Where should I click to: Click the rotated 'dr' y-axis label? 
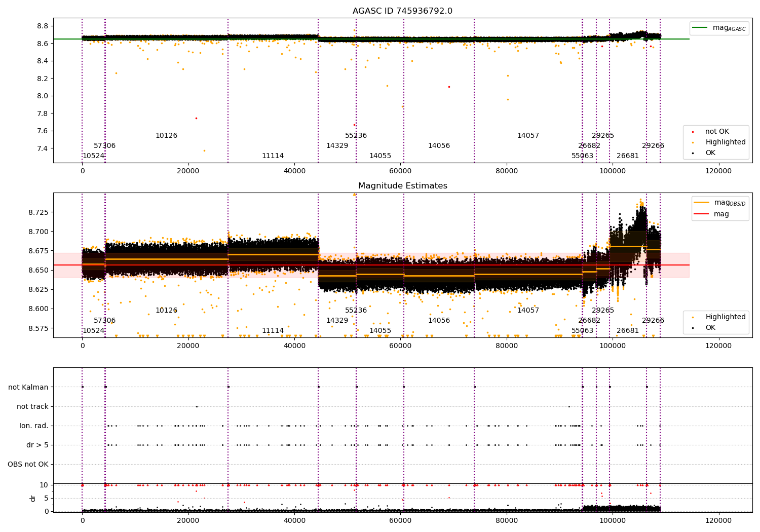pos(33,498)
